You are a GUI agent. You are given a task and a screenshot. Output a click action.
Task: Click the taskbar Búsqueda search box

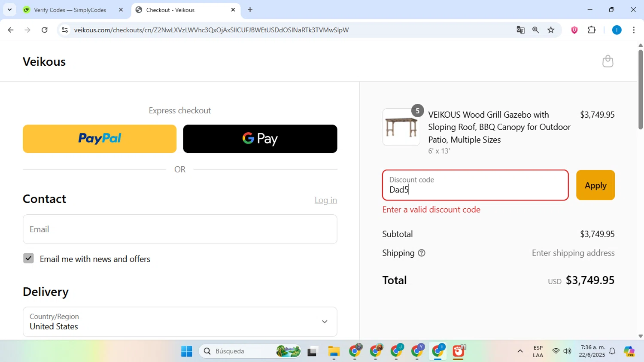250,351
